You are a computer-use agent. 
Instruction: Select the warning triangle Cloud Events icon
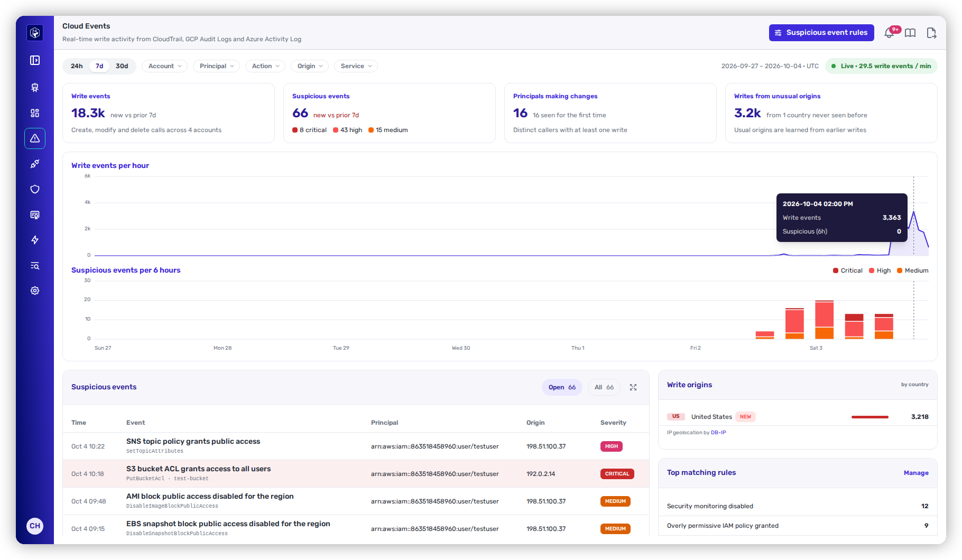pyautogui.click(x=35, y=138)
